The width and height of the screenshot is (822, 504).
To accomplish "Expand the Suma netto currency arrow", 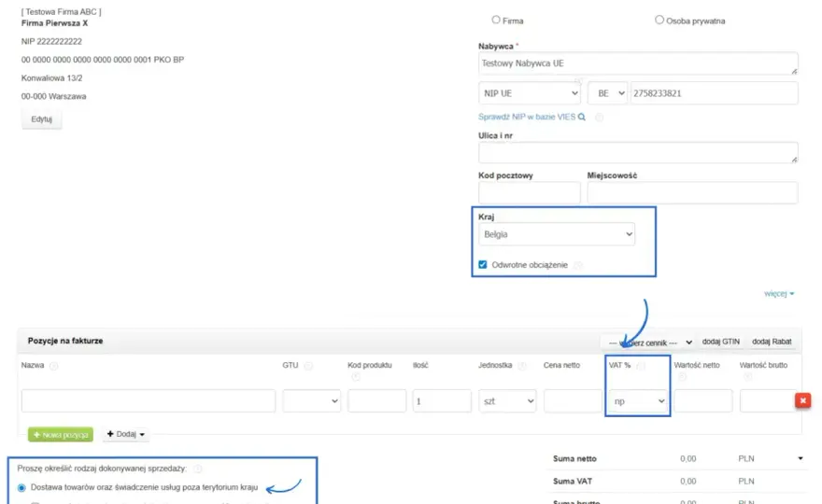I will coord(800,458).
